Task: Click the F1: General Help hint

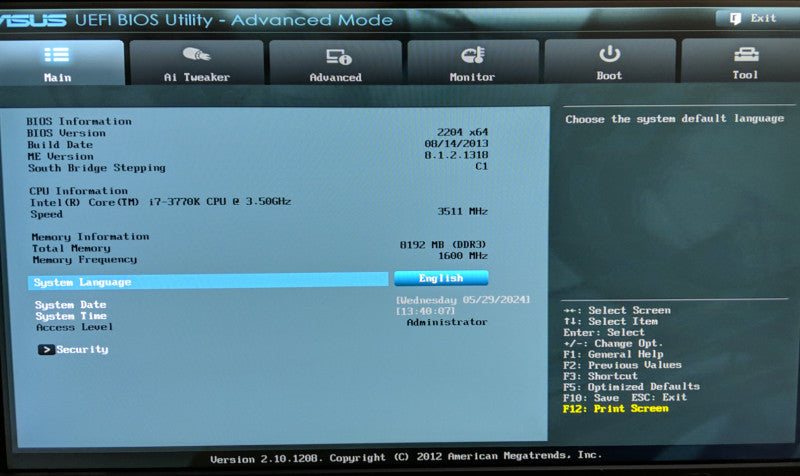Action: click(x=613, y=354)
